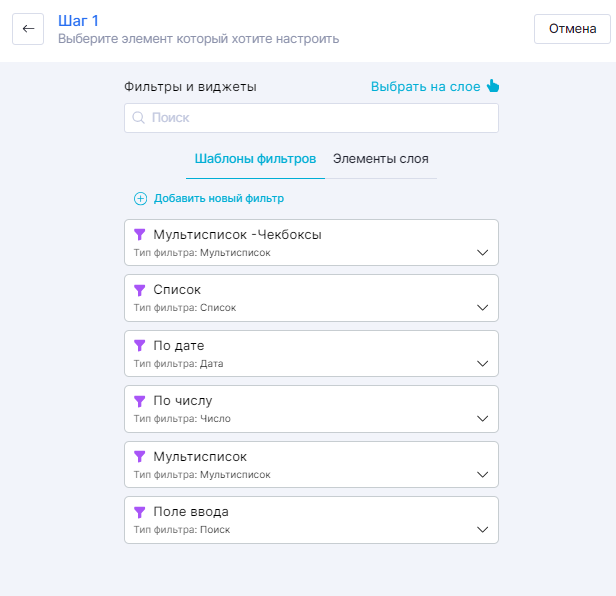This screenshot has width=616, height=596.
Task: Click the funnel icon of Мультисписок -Чекбоксы filter
Action: click(x=140, y=234)
